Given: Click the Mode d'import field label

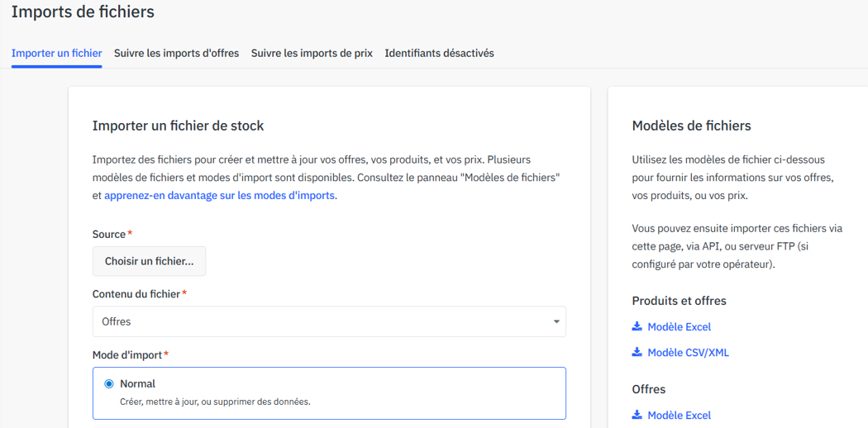Looking at the screenshot, I should click(127, 355).
